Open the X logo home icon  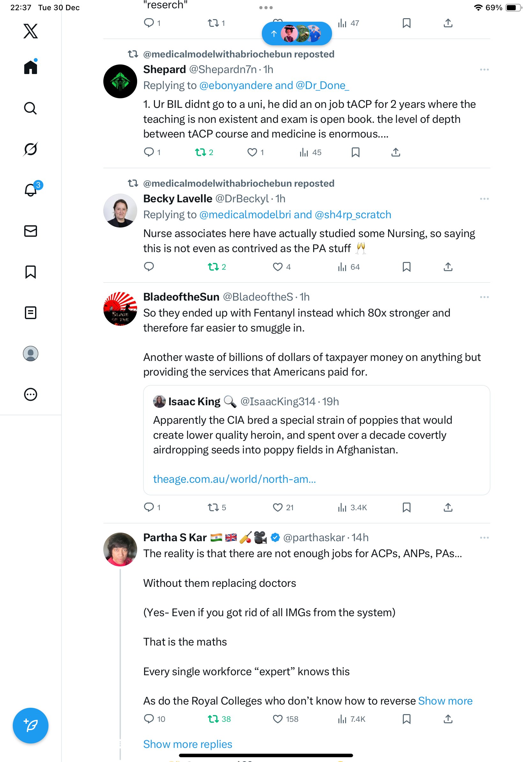(31, 31)
